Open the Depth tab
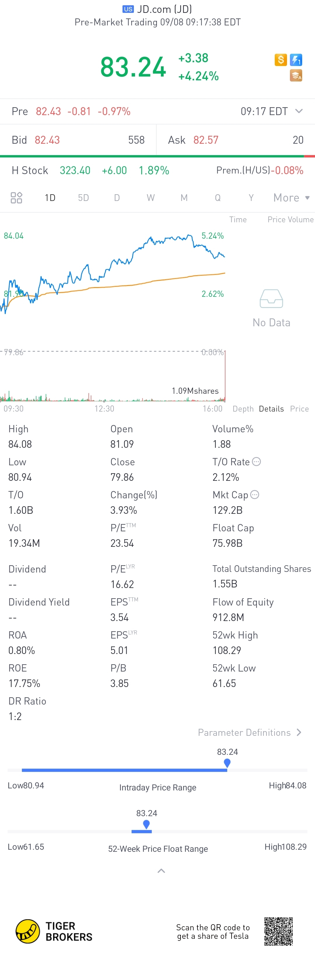This screenshot has width=315, height=980. pos(243,409)
